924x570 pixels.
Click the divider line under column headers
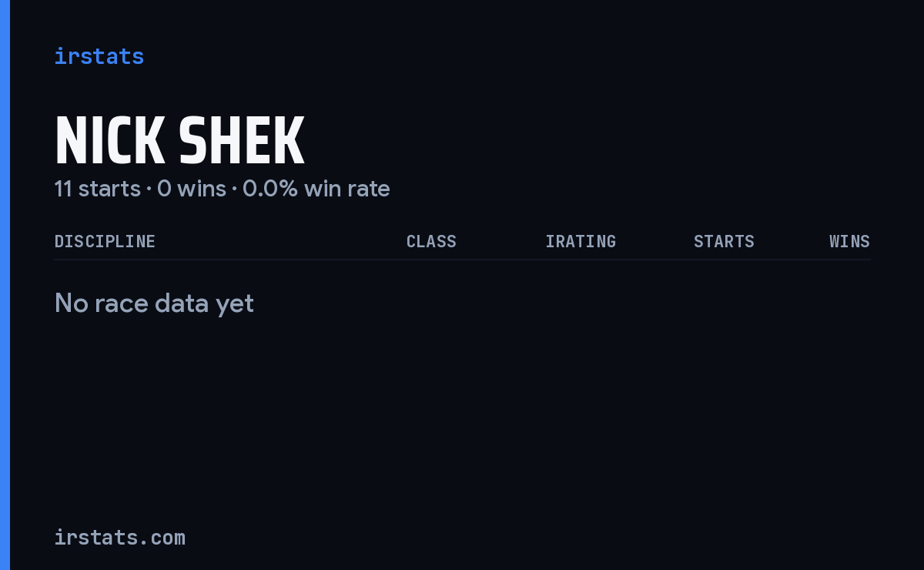click(x=462, y=260)
